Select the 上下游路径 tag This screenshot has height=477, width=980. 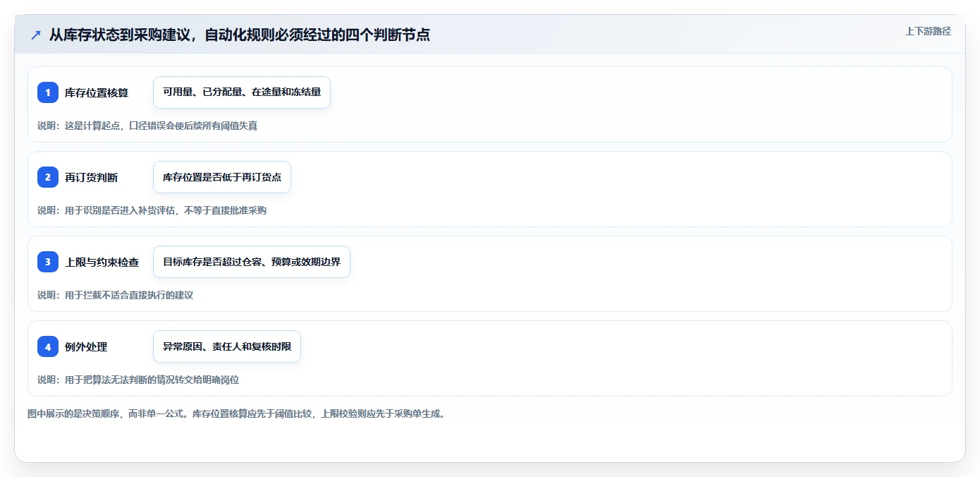click(928, 31)
